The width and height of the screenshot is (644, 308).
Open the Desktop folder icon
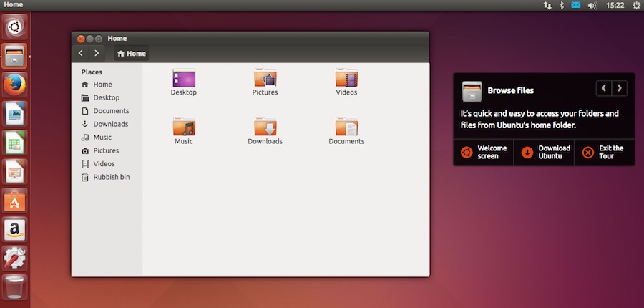[184, 78]
